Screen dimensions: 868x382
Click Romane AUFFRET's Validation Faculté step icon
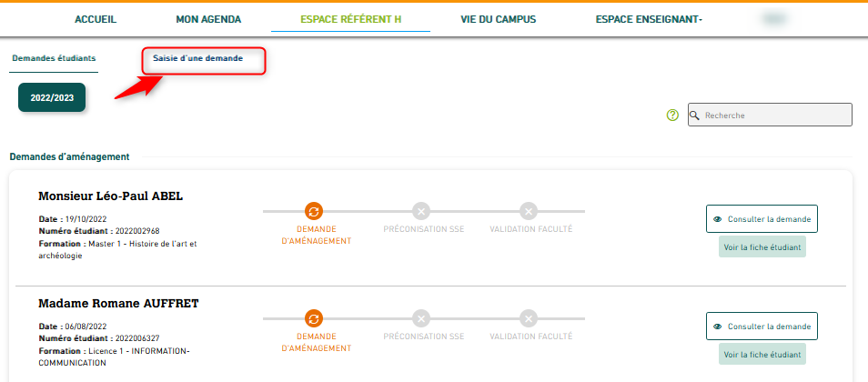click(529, 318)
